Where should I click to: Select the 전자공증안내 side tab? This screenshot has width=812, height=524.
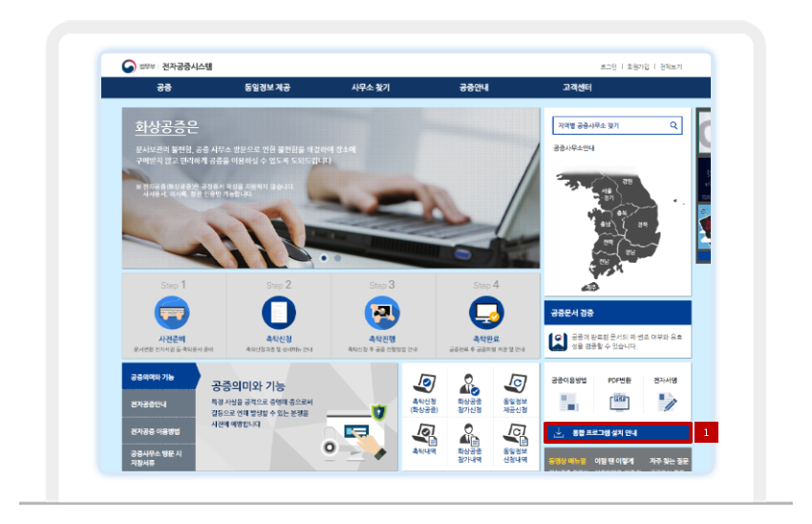click(156, 404)
